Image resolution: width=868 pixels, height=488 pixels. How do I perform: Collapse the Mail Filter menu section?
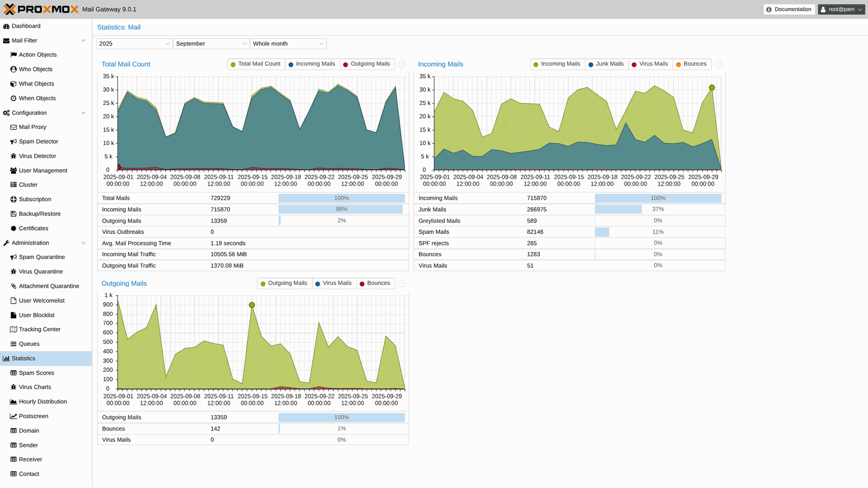[83, 41]
